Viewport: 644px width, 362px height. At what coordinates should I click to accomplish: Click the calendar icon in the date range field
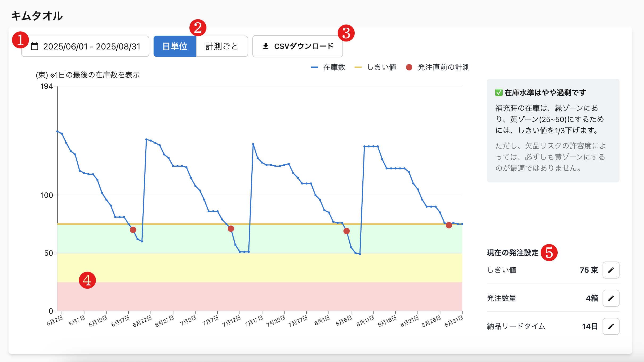[35, 47]
